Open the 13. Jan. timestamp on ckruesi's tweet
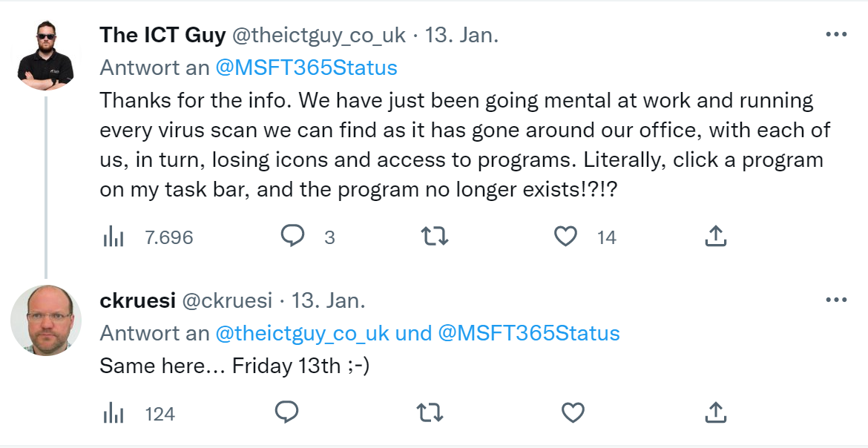Image resolution: width=868 pixels, height=448 pixels. pos(328,300)
